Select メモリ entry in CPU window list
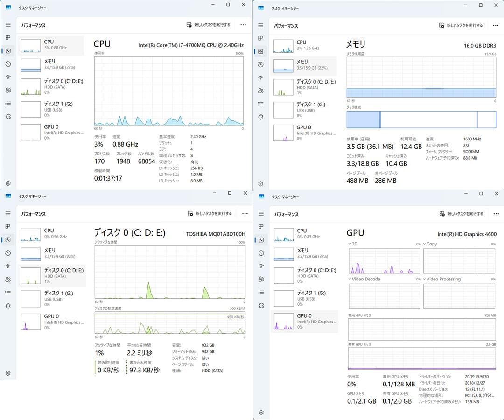This screenshot has height=420, width=504. (51, 65)
